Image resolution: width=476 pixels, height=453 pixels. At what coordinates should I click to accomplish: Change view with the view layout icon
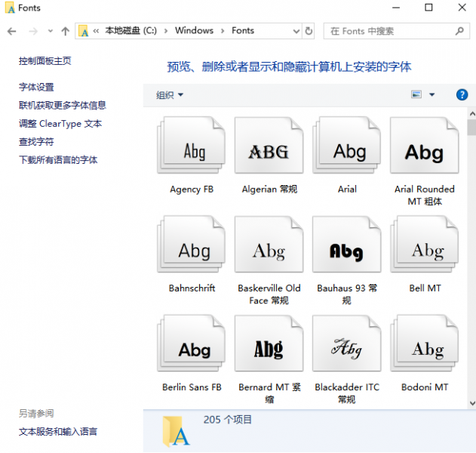416,94
